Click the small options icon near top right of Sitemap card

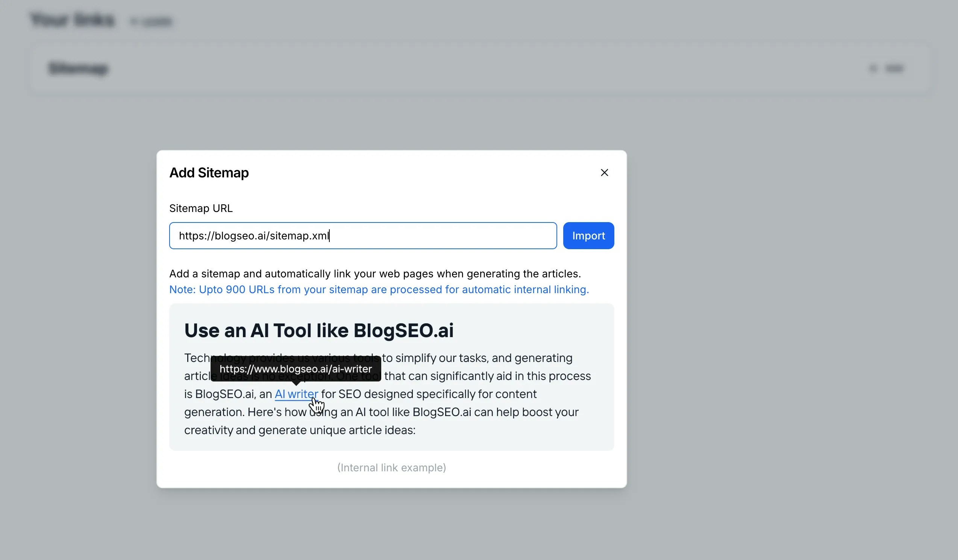pyautogui.click(x=872, y=68)
